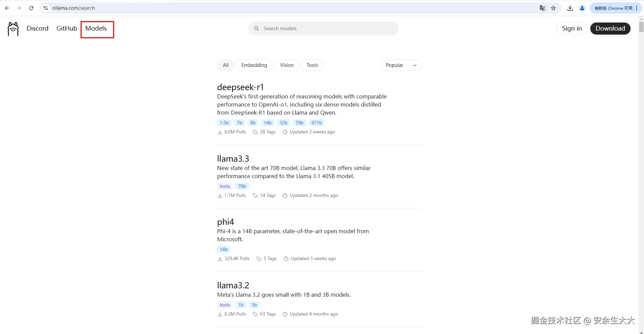Open the Chrome profile avatar
This screenshot has height=334, width=644.
click(x=582, y=8)
